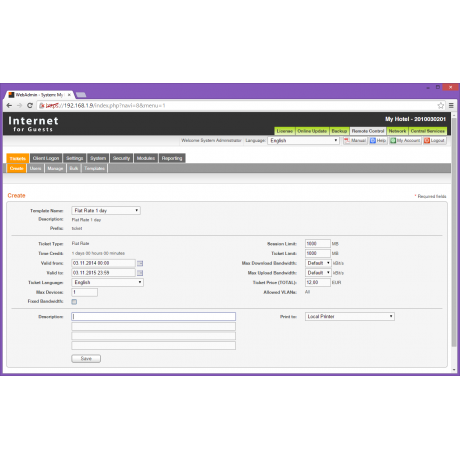The image size is (460, 460).
Task: Open the Chrome hamburger menu
Action: coord(451,105)
